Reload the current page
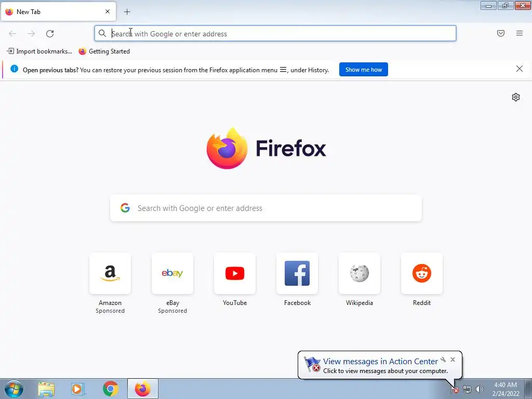Viewport: 532px width, 399px height. [50, 34]
